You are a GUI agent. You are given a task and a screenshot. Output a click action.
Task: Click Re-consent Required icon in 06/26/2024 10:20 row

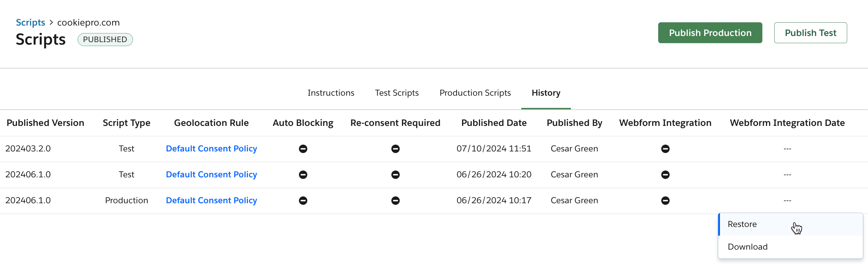[395, 175]
